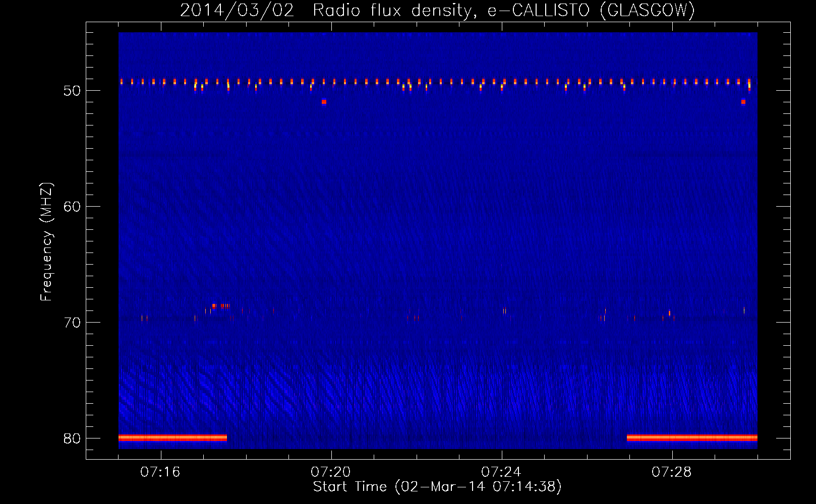Image resolution: width=816 pixels, height=504 pixels.
Task: Click the Start Time x-axis label
Action: (x=437, y=487)
